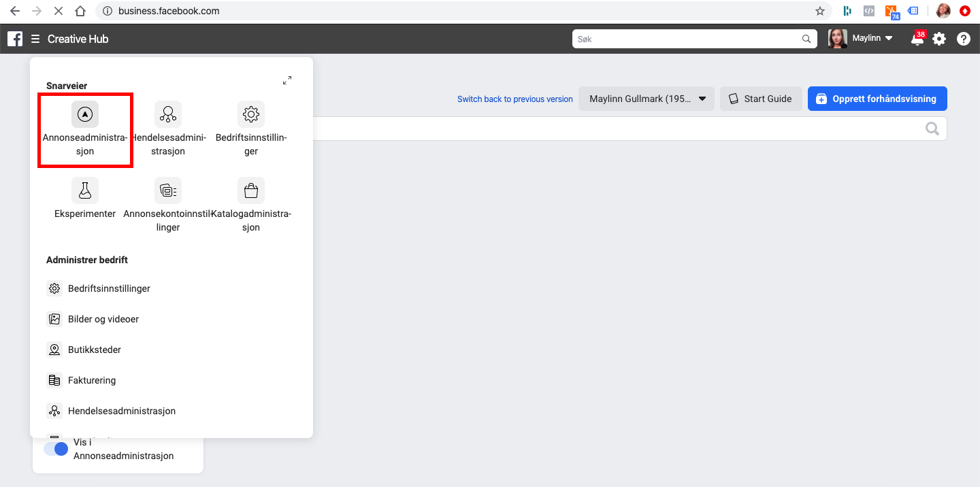Click the search magnifier in Søk field

[806, 39]
